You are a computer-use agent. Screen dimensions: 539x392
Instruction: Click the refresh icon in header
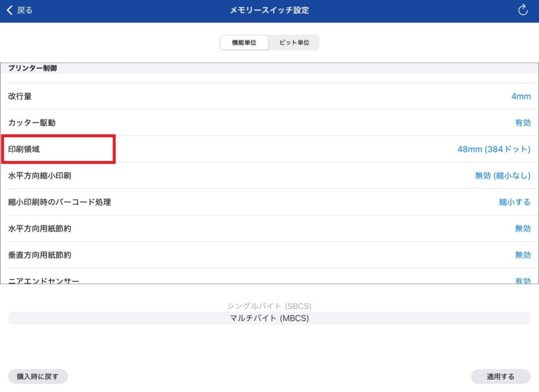[523, 10]
